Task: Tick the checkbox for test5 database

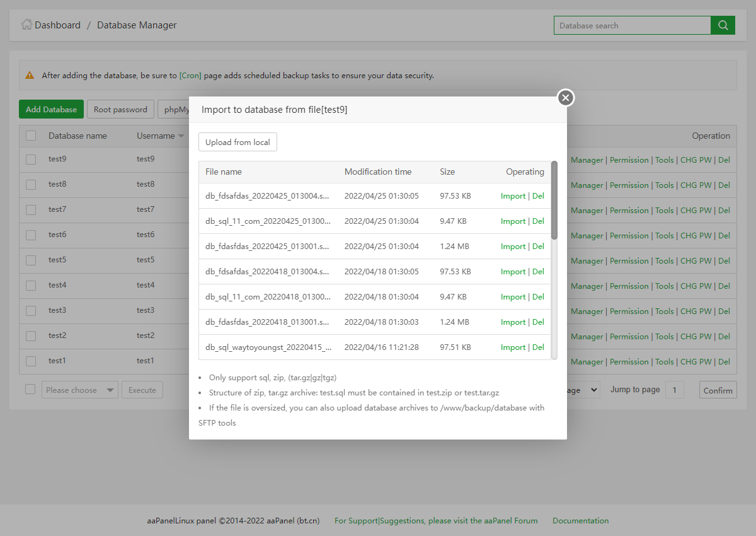Action: [31, 260]
